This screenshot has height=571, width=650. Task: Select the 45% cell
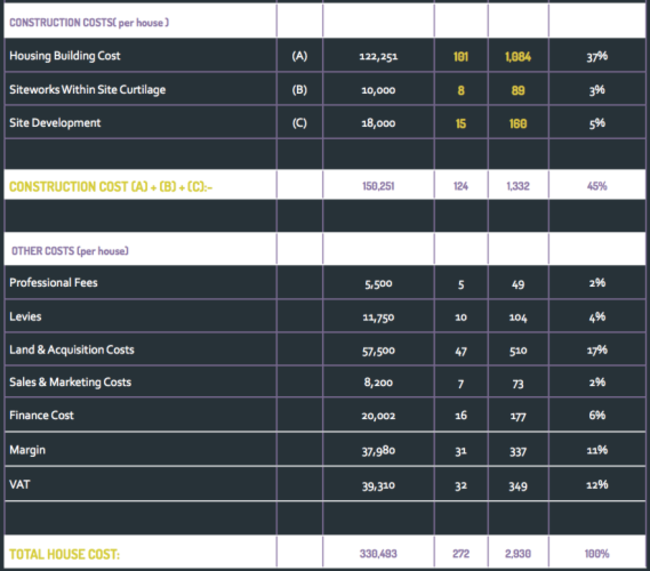[x=597, y=186]
